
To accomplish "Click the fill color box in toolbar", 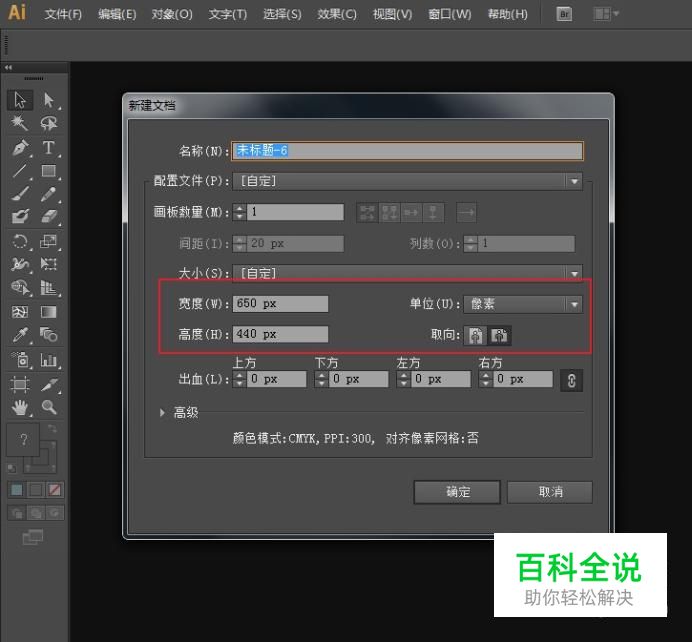I will tap(23, 439).
